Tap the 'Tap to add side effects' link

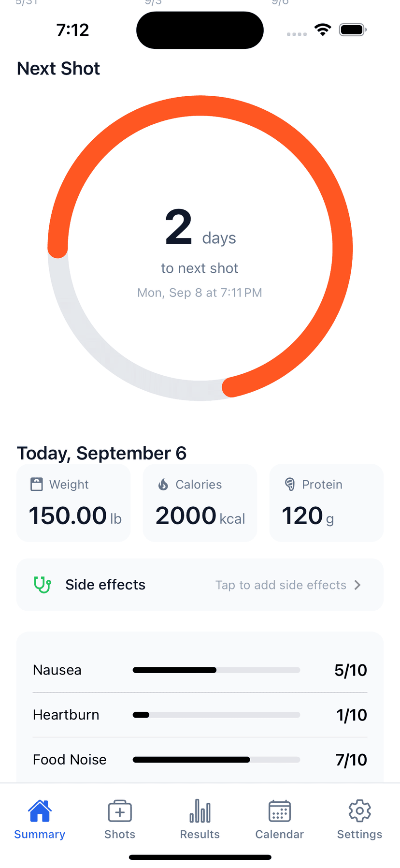281,585
